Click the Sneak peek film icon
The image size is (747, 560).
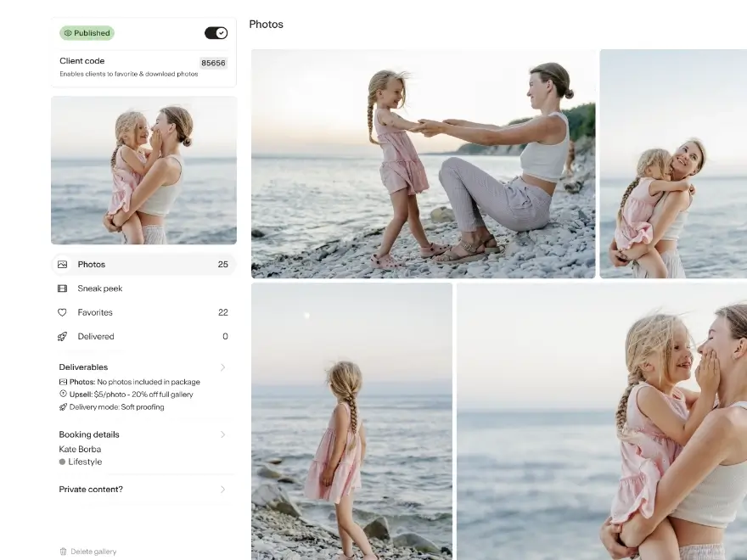62,288
